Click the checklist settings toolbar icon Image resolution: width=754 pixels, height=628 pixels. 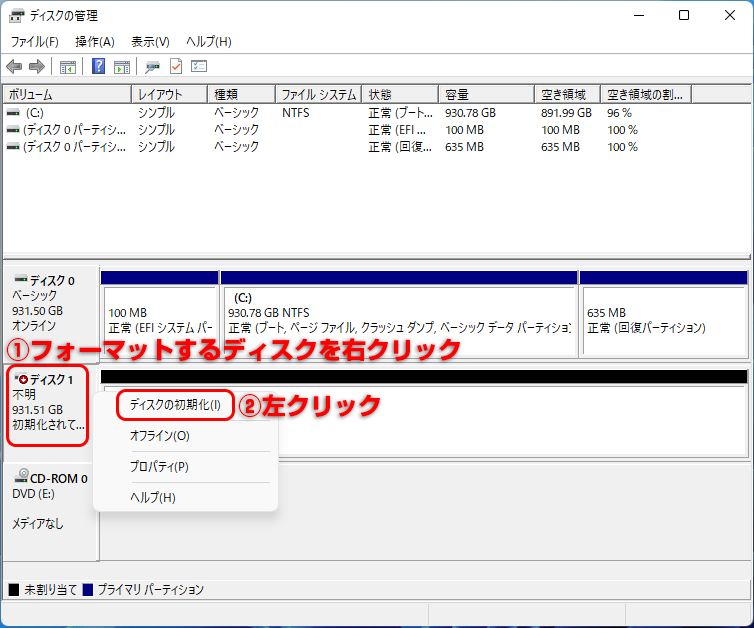click(199, 67)
